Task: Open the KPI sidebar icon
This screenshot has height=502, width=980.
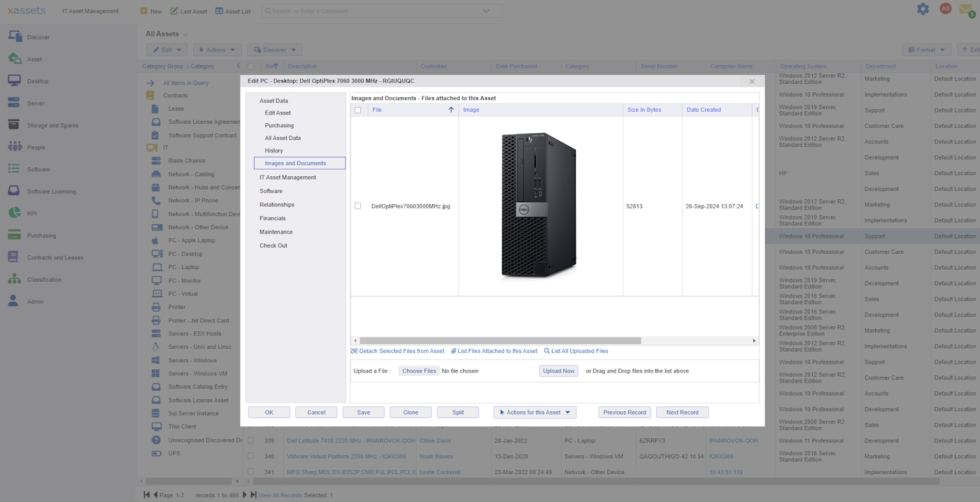Action: (x=14, y=213)
